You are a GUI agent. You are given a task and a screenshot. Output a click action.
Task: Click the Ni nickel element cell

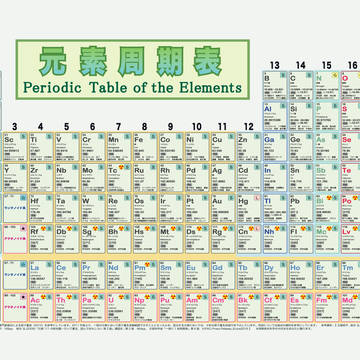[x=197, y=147]
